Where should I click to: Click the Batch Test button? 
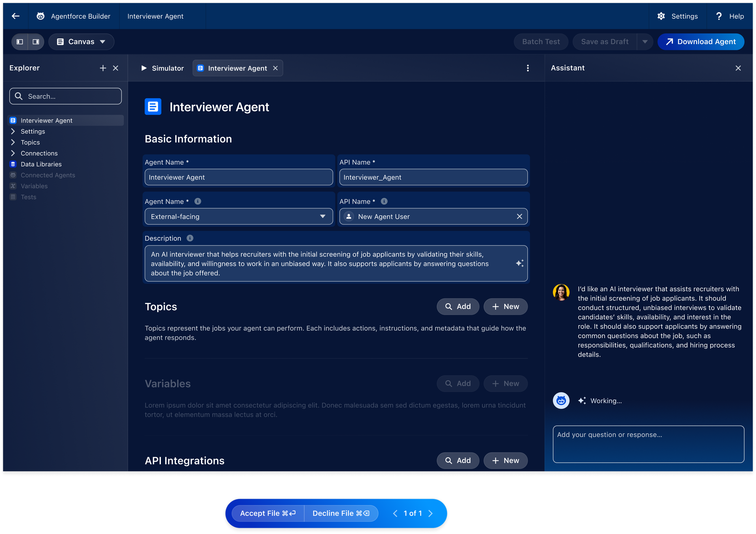pos(541,42)
